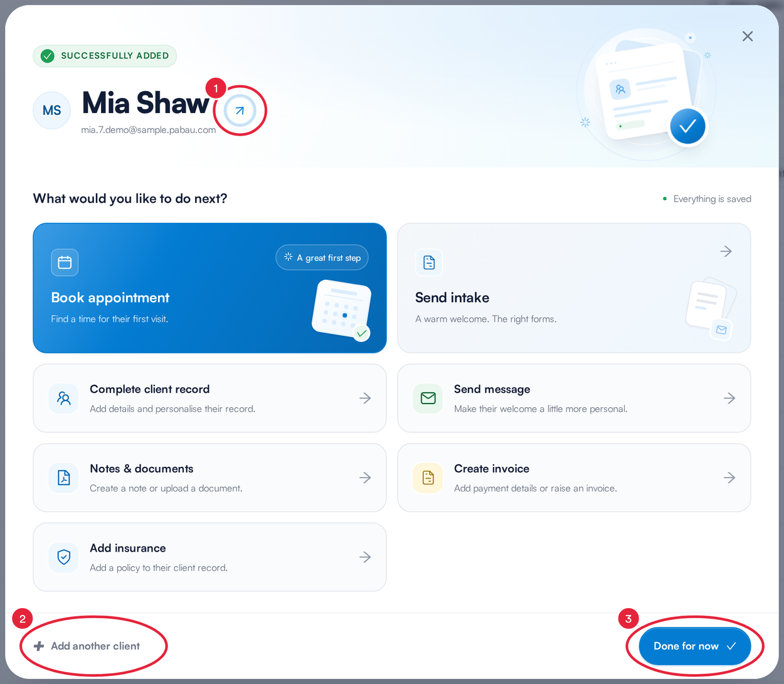The width and height of the screenshot is (784, 684).
Task: Click 'What would you like to do next?' heading
Action: coord(130,199)
